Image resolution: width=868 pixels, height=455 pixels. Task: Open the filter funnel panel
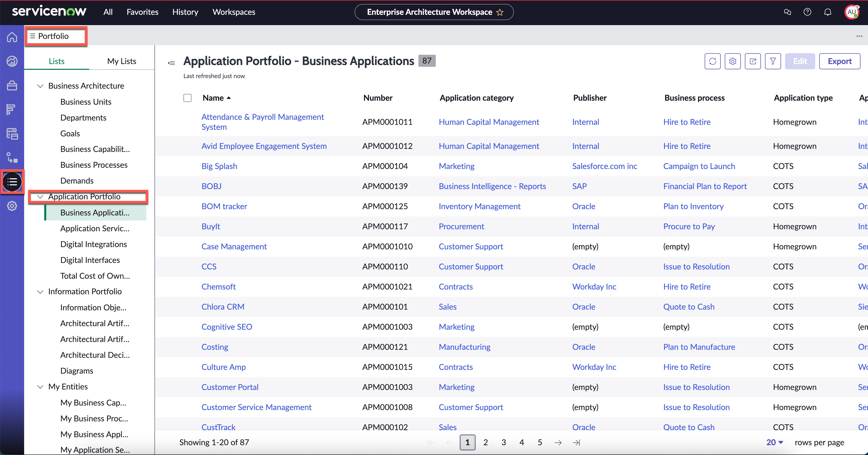(773, 61)
